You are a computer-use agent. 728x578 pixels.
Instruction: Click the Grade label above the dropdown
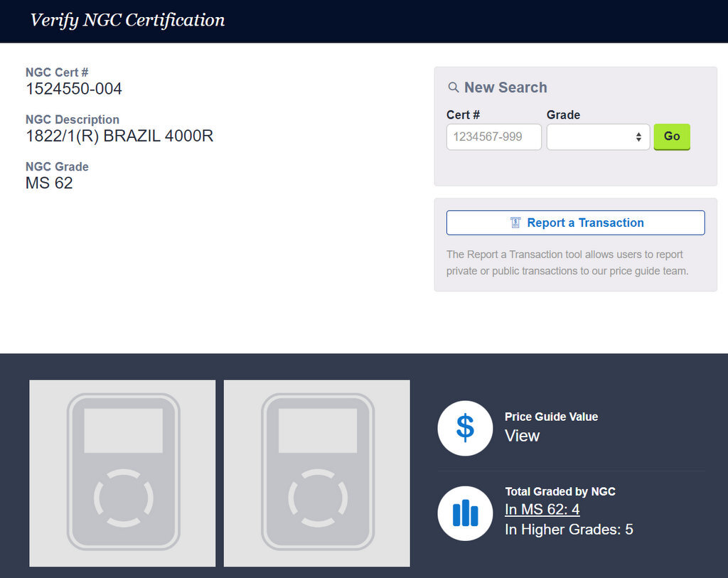click(563, 114)
